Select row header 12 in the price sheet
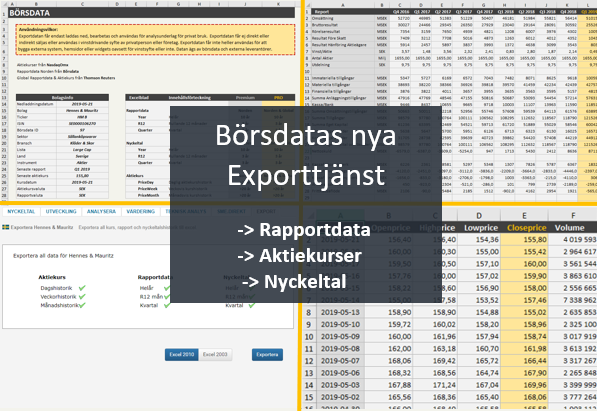 309,361
